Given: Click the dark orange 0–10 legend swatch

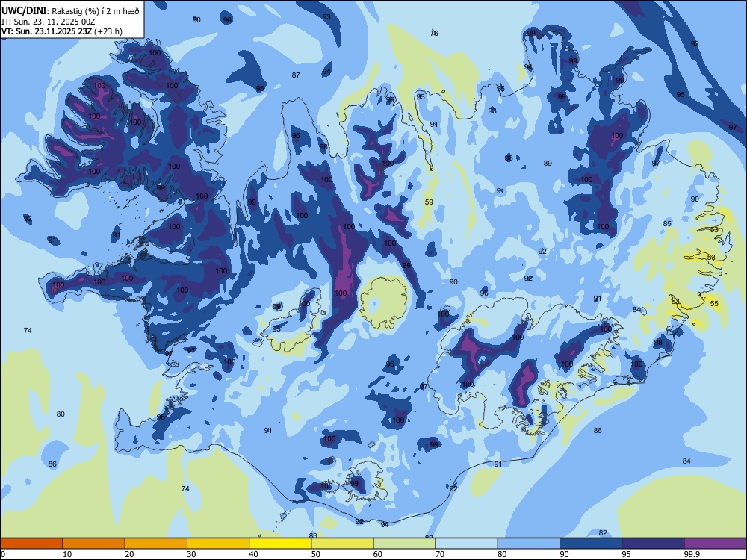Looking at the screenshot, I should point(31,544).
